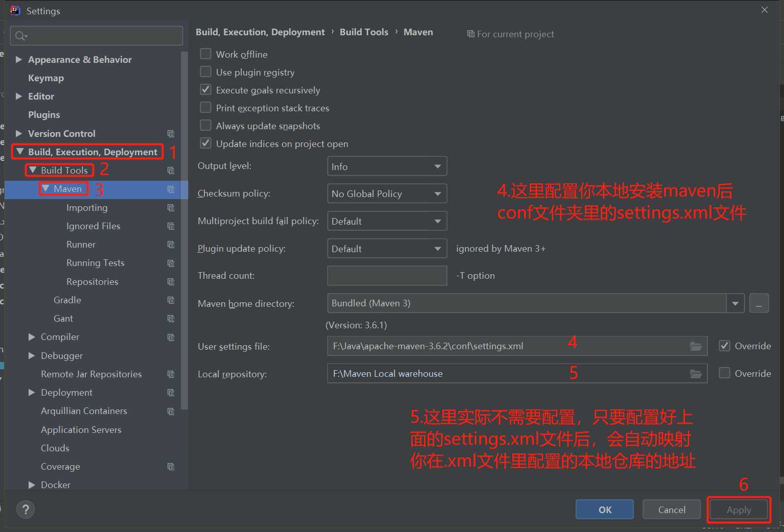Image resolution: width=784 pixels, height=532 pixels.
Task: Click the question mark help icon
Action: tap(26, 509)
